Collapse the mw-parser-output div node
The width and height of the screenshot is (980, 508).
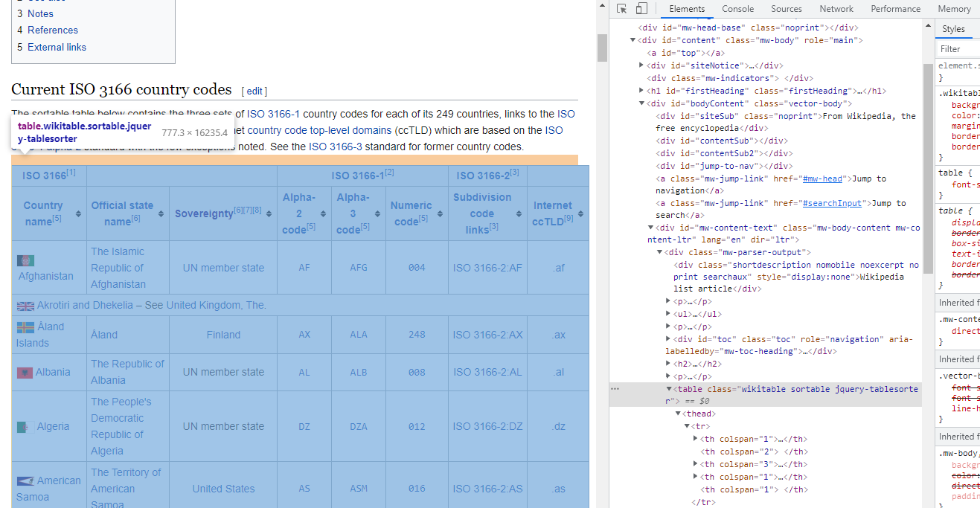point(659,253)
